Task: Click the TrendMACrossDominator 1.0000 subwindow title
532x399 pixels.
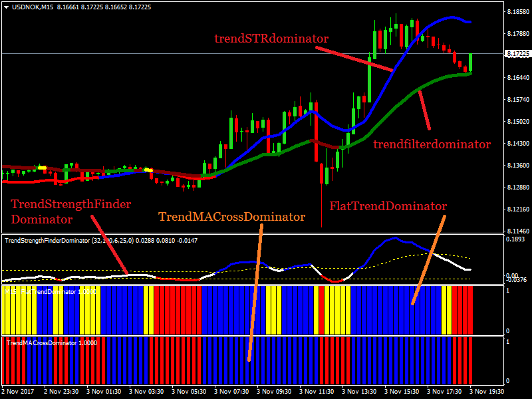Action: click(51, 342)
